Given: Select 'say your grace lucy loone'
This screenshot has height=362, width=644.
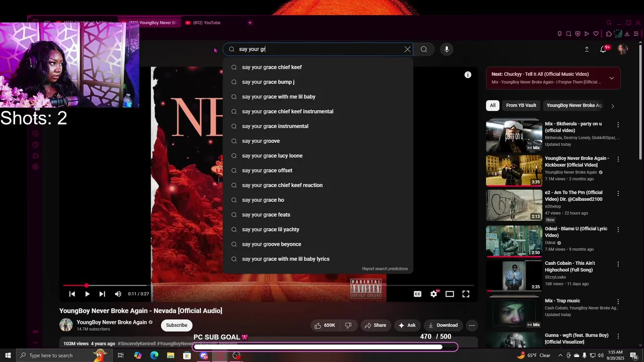Looking at the screenshot, I should [318, 156].
